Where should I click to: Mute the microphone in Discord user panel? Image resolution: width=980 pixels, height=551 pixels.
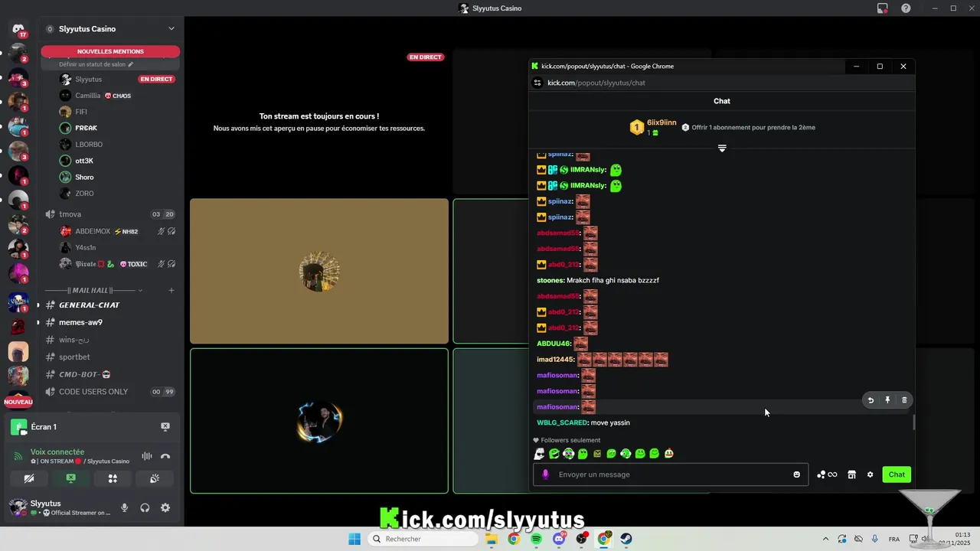125,507
